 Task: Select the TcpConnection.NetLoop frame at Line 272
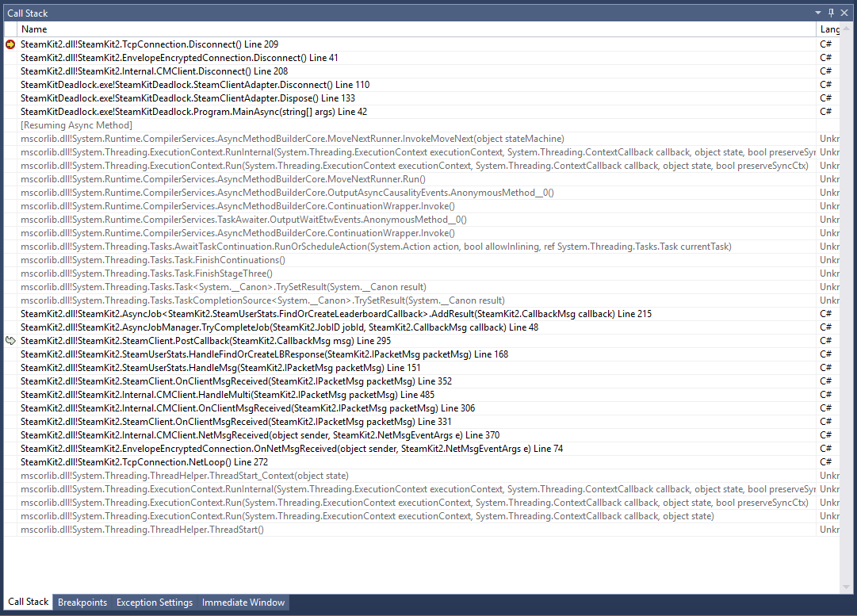click(176, 461)
